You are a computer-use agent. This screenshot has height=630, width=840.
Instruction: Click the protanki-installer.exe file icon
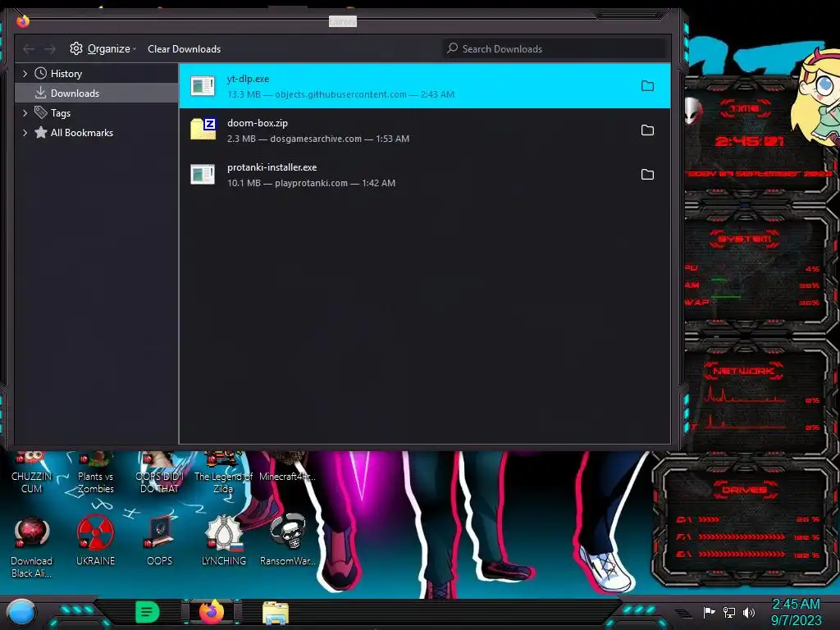coord(203,175)
